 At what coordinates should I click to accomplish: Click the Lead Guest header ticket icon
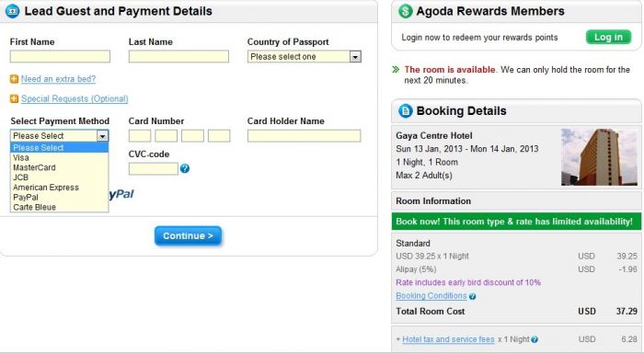coord(12,11)
